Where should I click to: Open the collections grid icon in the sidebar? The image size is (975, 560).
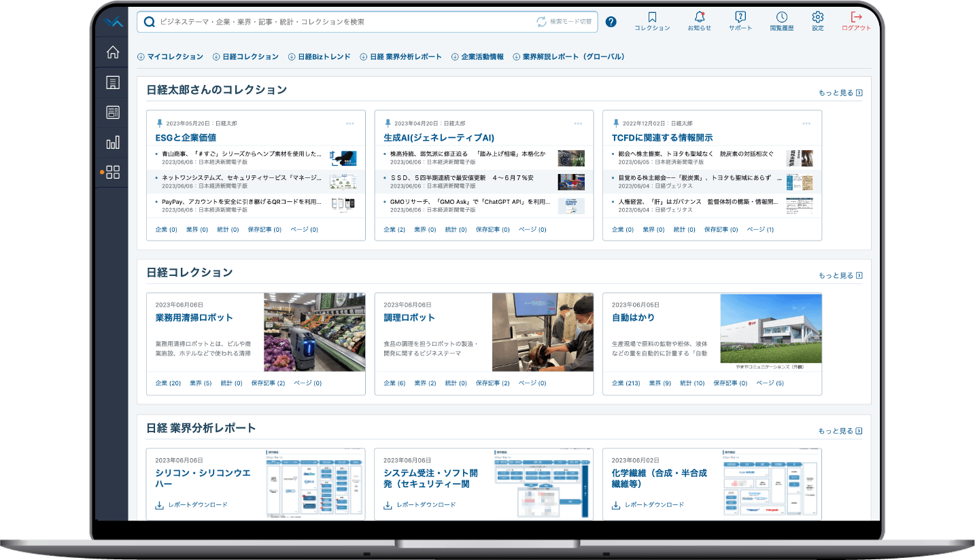pos(113,172)
